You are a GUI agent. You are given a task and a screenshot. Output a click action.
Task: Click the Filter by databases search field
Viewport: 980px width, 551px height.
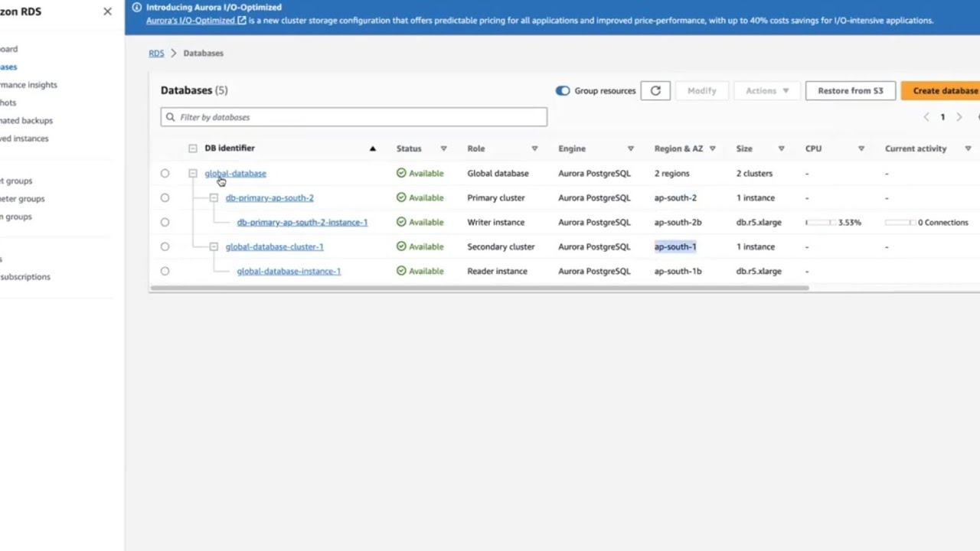354,117
